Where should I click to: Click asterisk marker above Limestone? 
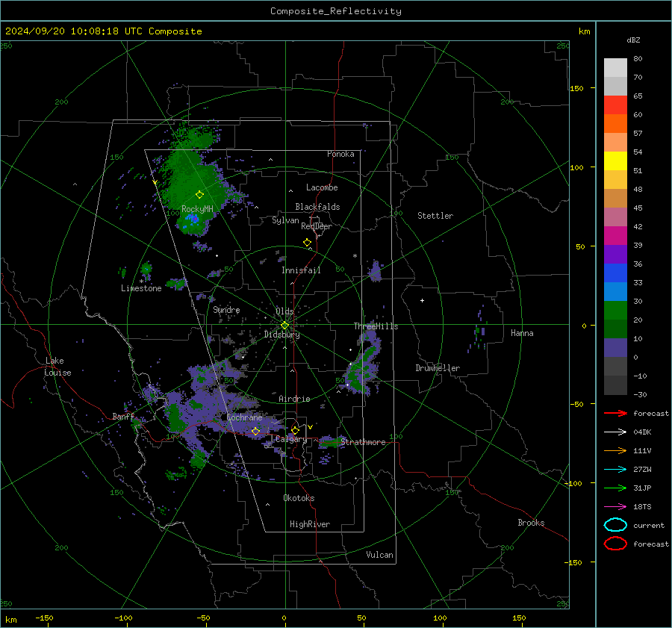[x=141, y=282]
